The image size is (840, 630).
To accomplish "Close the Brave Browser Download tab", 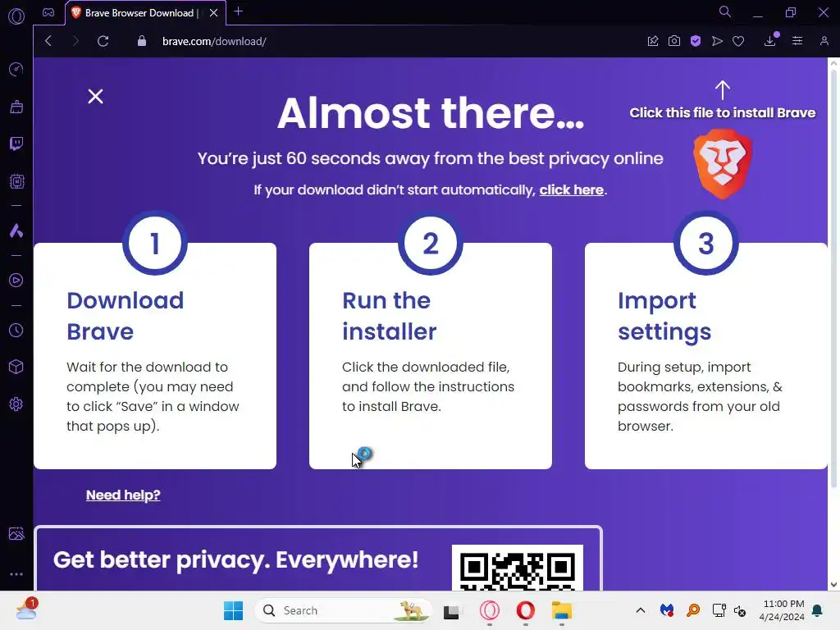I will click(x=214, y=13).
